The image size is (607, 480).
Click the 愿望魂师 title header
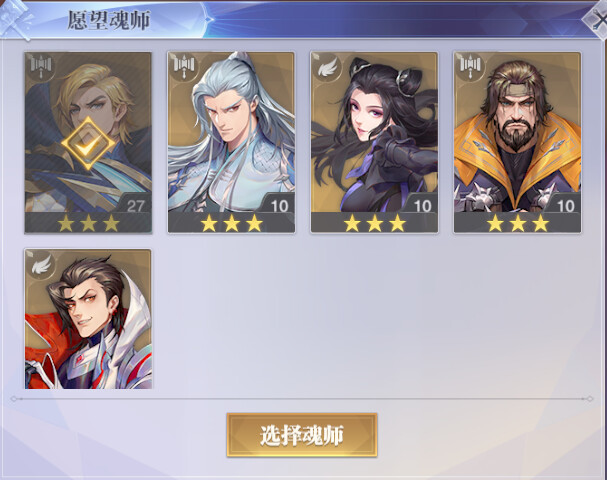point(109,20)
